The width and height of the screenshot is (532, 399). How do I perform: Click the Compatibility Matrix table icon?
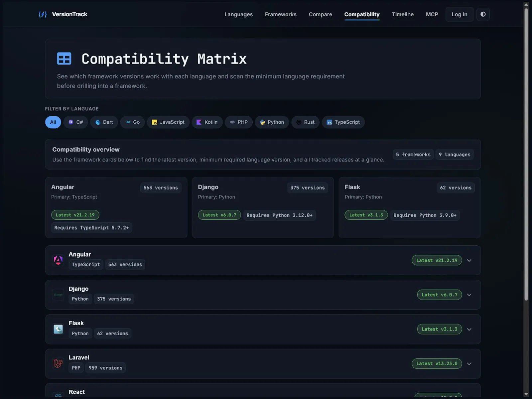point(64,59)
